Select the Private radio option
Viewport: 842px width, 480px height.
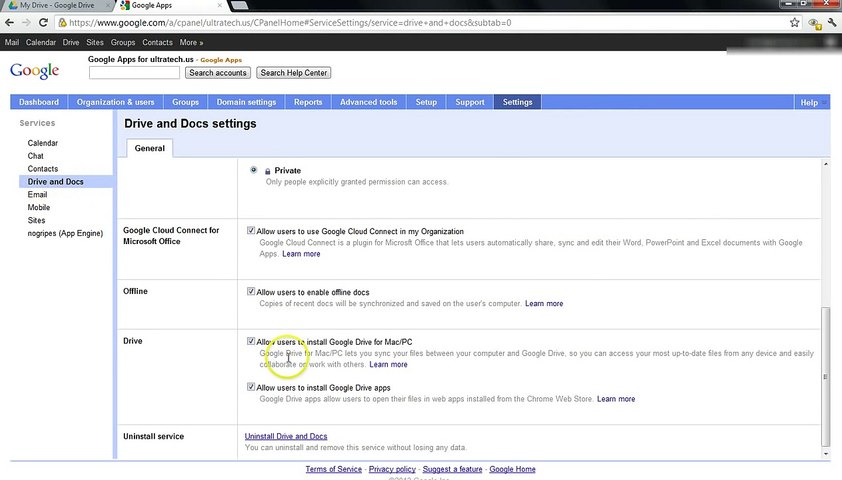[x=253, y=170]
